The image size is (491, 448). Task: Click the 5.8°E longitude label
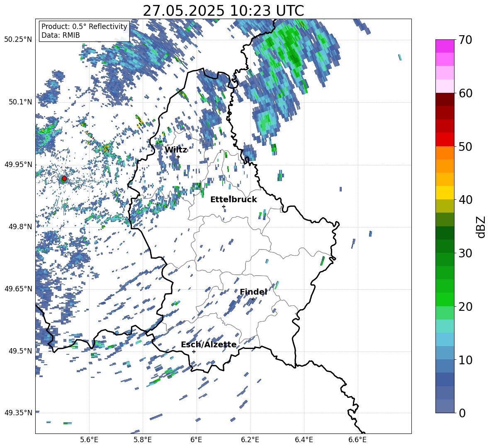[x=143, y=440]
